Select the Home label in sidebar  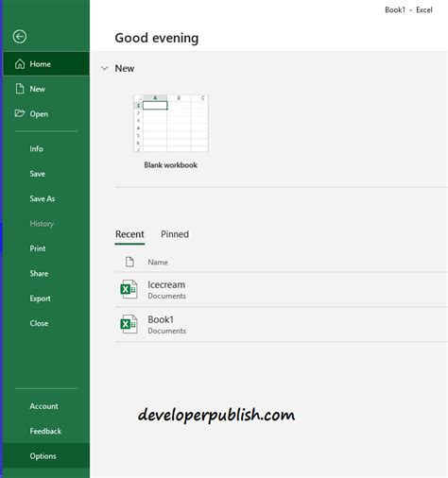tap(40, 64)
